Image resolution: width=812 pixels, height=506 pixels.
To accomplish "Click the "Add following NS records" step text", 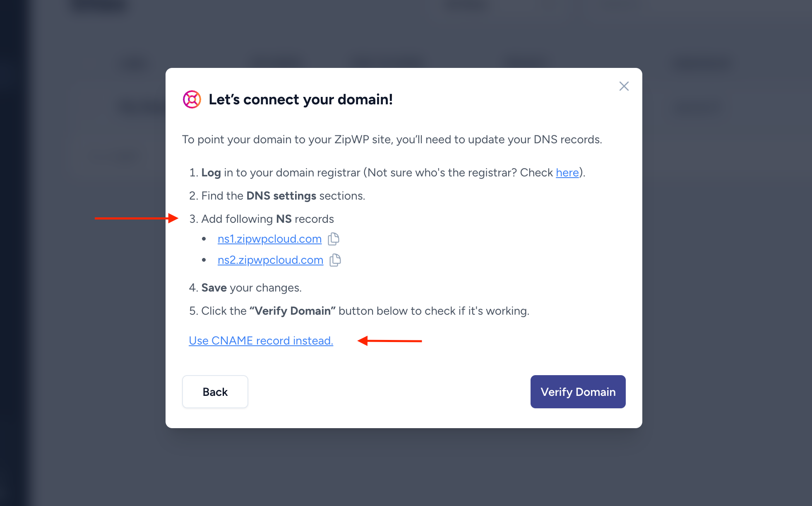I will coord(267,219).
